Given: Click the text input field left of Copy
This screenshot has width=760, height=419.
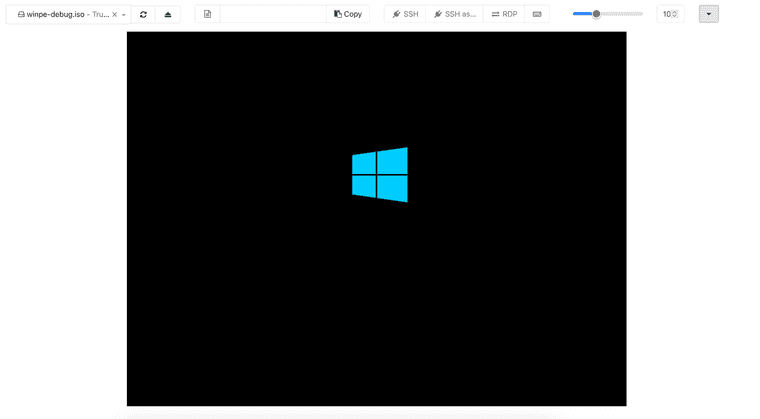Looking at the screenshot, I should coord(272,14).
